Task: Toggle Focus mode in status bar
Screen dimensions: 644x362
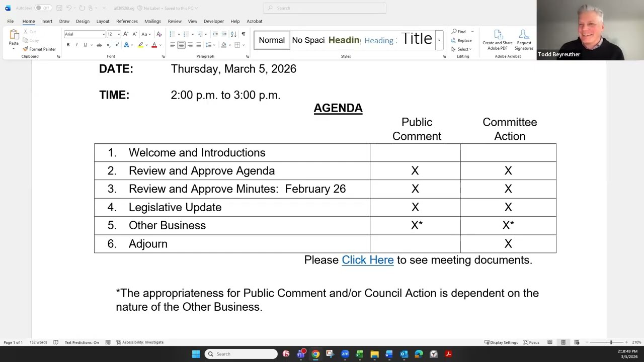Action: click(531, 342)
